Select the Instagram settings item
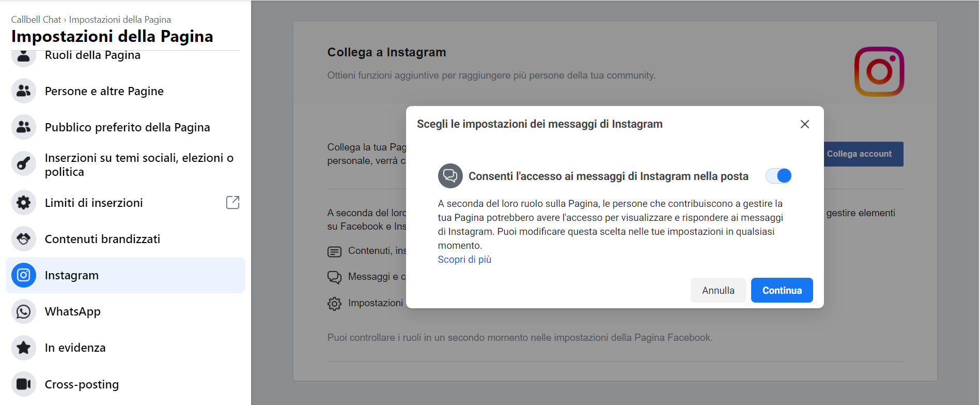 point(126,275)
